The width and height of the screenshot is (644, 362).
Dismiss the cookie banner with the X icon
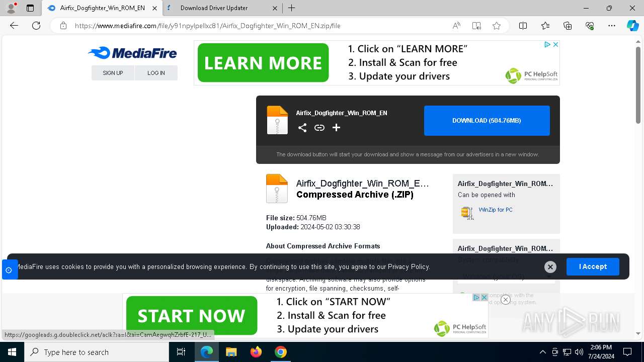point(550,267)
